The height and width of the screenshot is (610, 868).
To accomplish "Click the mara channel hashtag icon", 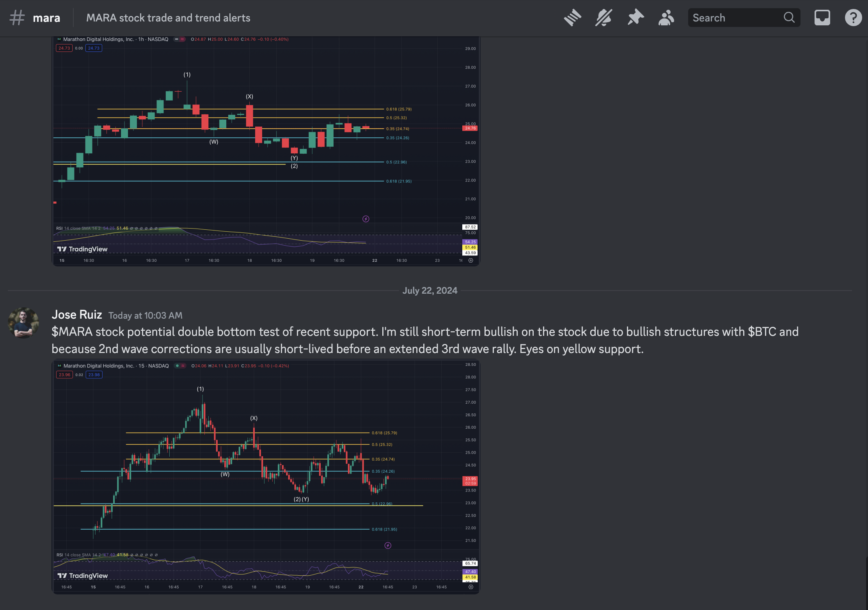I will click(x=17, y=18).
